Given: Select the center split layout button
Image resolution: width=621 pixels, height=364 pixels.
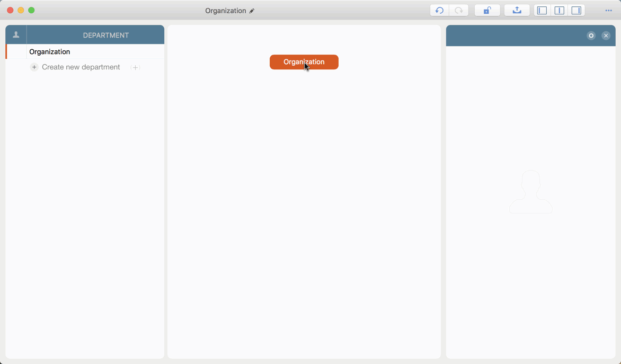Looking at the screenshot, I should point(559,11).
